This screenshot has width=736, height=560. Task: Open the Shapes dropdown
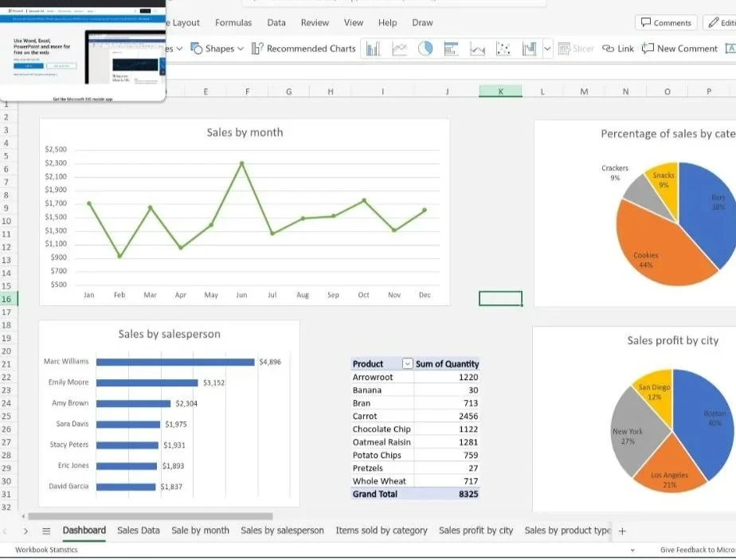(217, 49)
